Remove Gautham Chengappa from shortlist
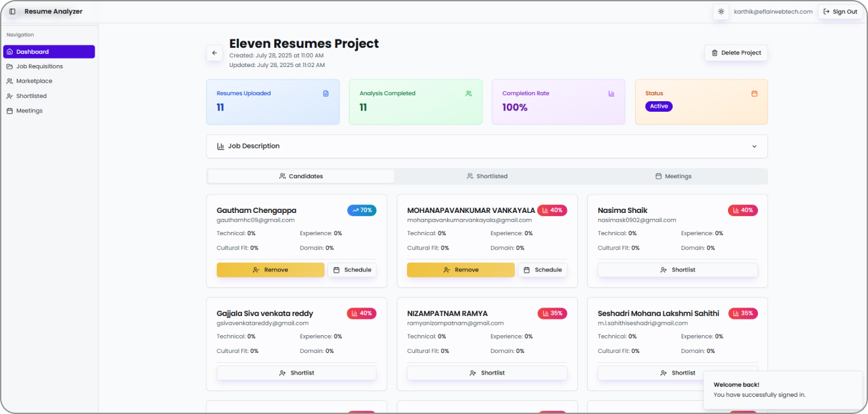This screenshot has width=868, height=414. click(270, 270)
